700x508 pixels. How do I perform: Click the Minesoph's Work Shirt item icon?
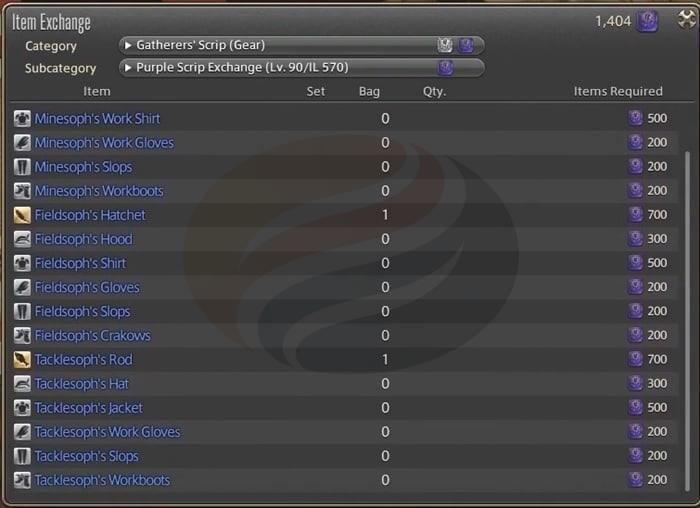click(22, 119)
